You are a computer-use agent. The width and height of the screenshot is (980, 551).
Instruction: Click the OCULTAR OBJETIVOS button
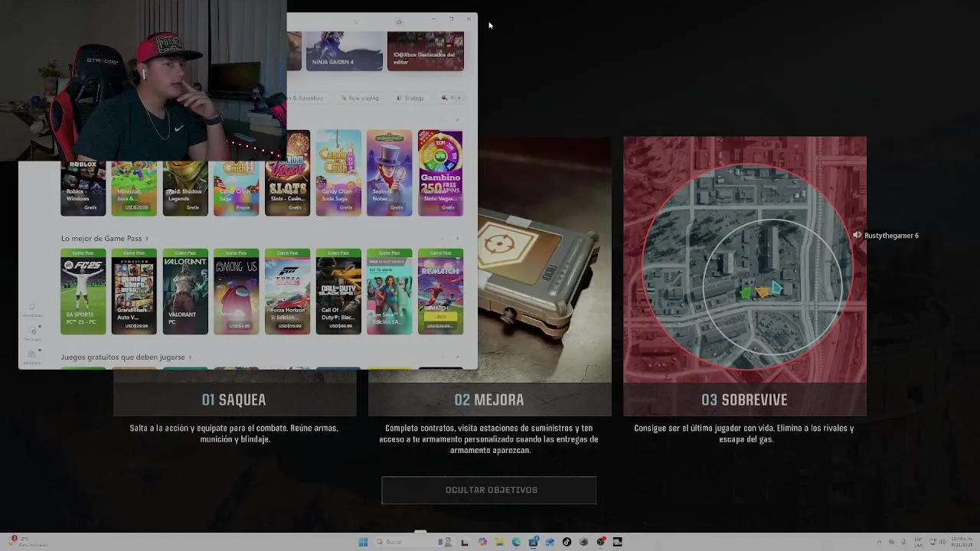tap(489, 491)
